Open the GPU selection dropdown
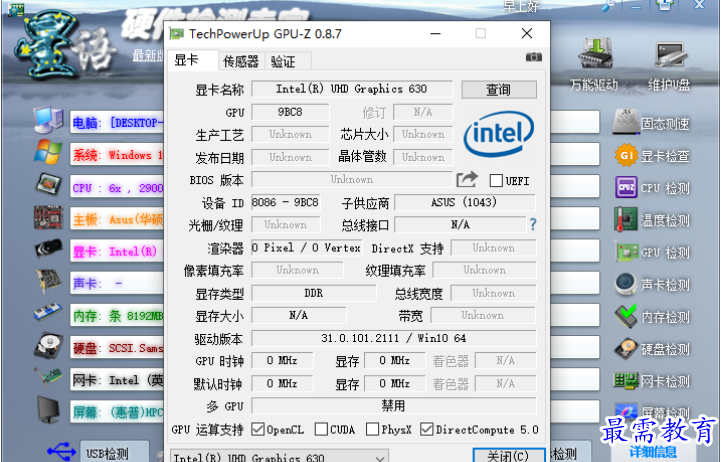The height and width of the screenshot is (462, 724). click(279, 456)
